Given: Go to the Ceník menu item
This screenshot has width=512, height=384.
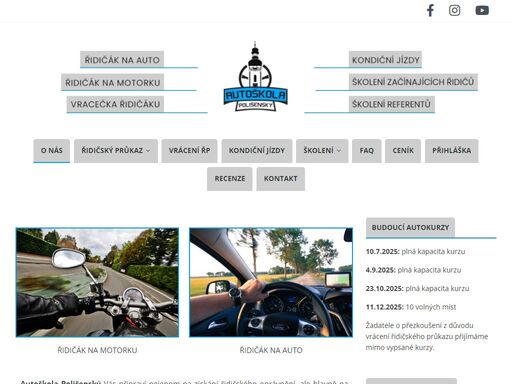Looking at the screenshot, I should 403,151.
